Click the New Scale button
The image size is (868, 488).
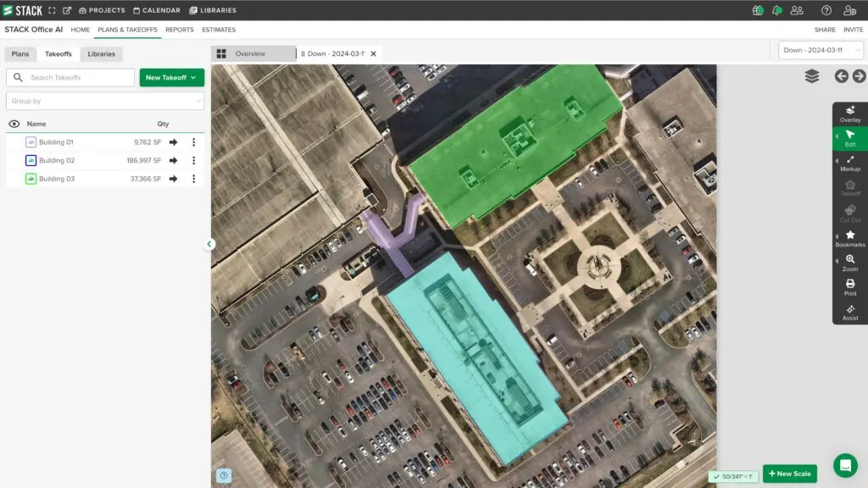coord(790,474)
